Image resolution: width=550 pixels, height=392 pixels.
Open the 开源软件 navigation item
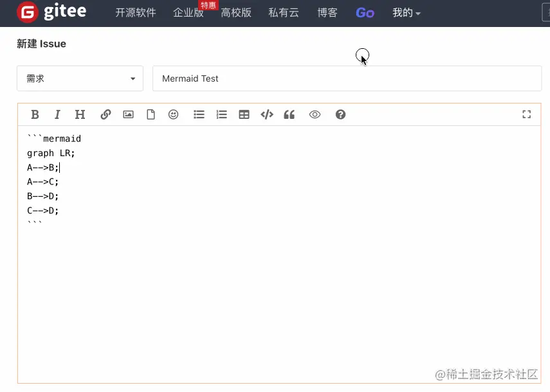point(136,13)
